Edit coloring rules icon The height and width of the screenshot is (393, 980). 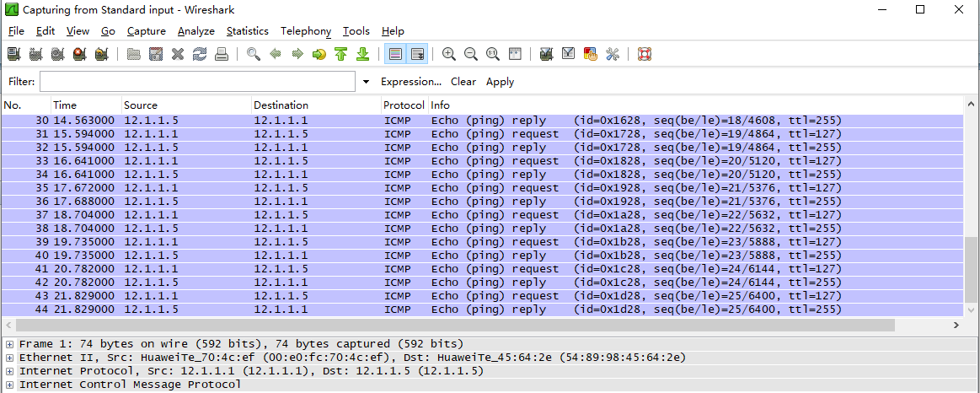tap(591, 55)
